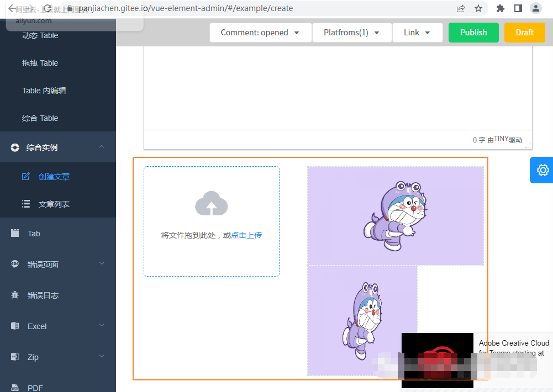Click the green Publish button
The image size is (553, 392).
[473, 32]
